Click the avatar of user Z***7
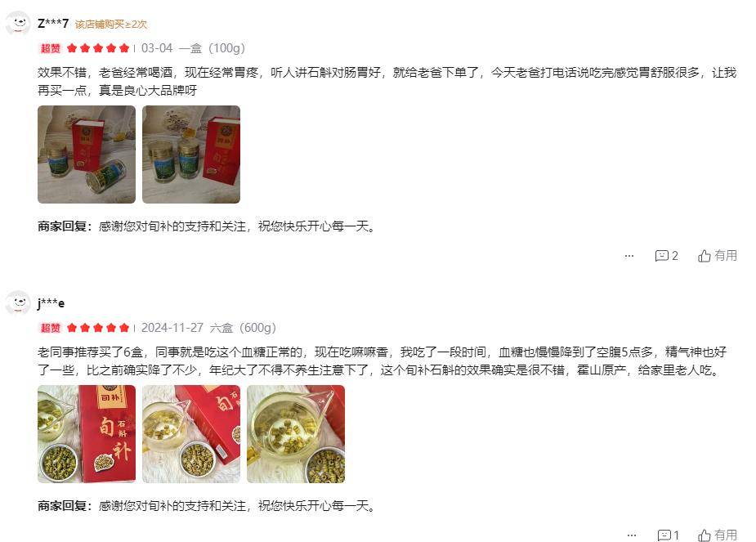Viewport: 756px width, 542px height. [18, 23]
